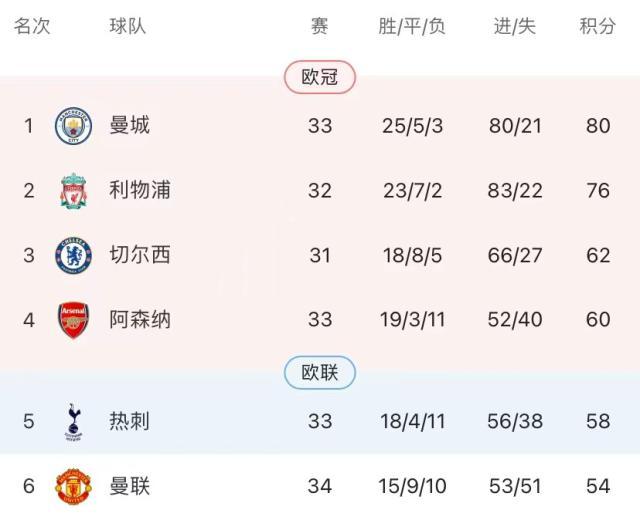Open team name 曼城

[x=130, y=126]
